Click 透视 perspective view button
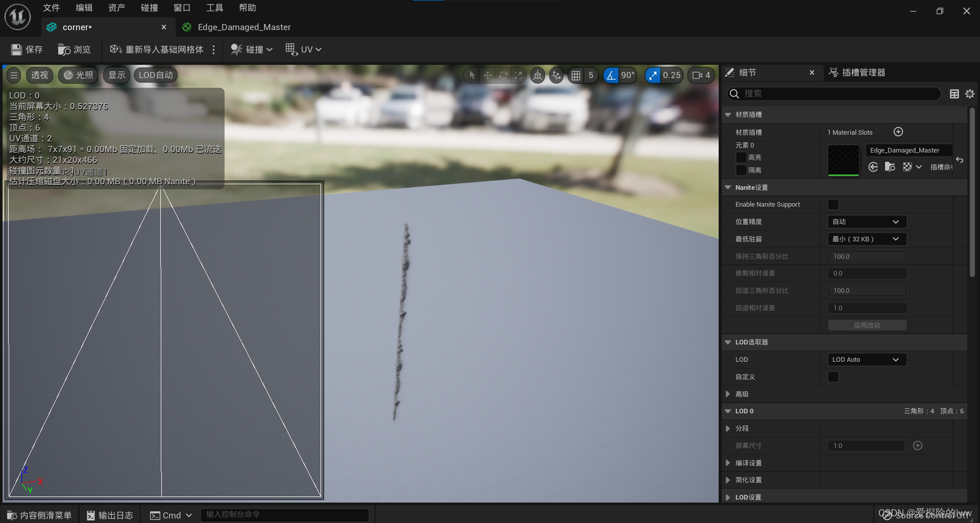980x523 pixels. coord(40,76)
